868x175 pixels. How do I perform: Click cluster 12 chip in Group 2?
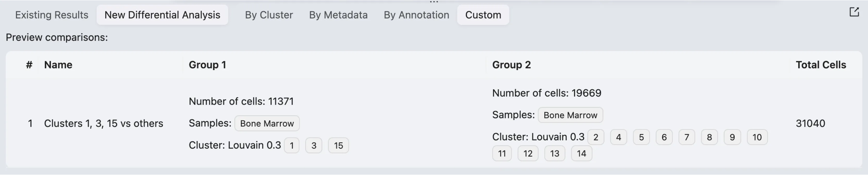(528, 153)
